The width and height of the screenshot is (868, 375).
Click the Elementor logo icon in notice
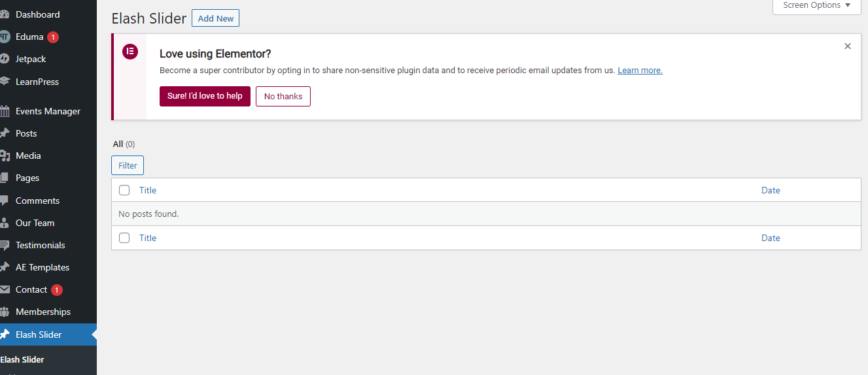pyautogui.click(x=130, y=52)
